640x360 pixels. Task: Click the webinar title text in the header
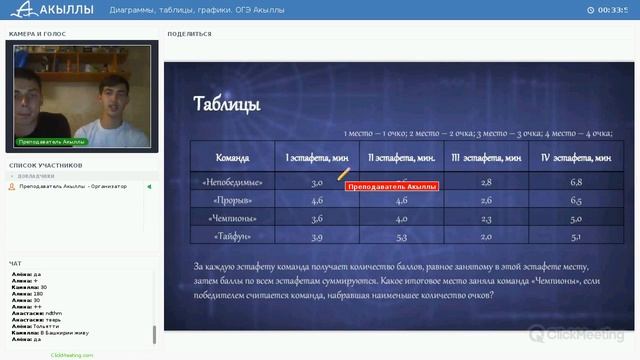[197, 10]
